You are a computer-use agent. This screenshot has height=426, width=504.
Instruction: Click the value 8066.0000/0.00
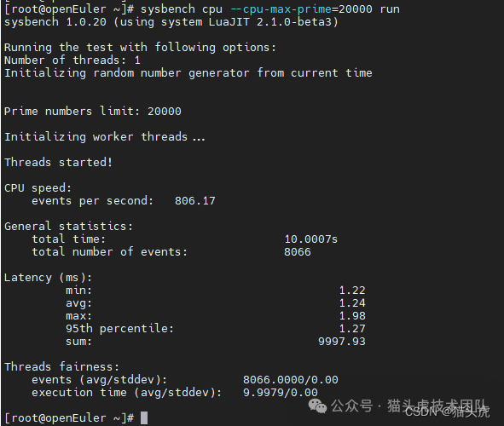[x=291, y=380]
